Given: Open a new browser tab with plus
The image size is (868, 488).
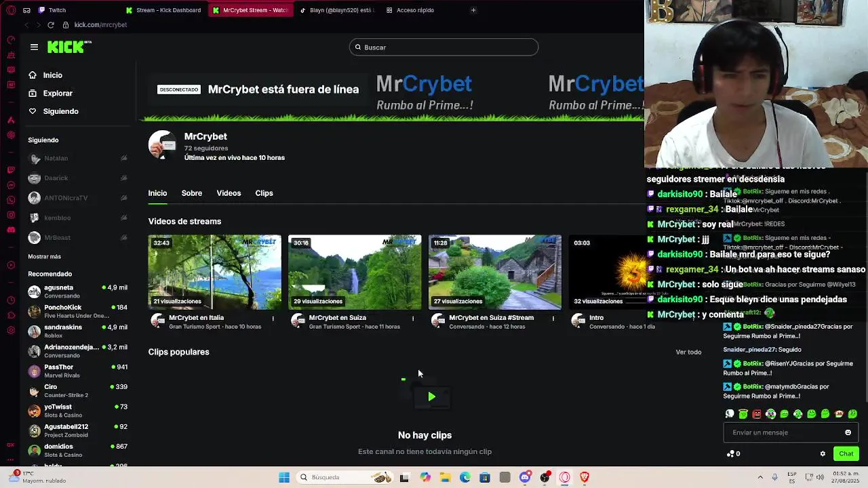Looking at the screenshot, I should click(473, 10).
